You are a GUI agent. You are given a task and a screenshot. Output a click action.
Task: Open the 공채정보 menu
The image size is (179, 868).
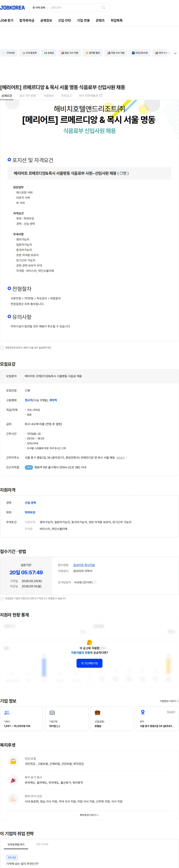(46, 21)
